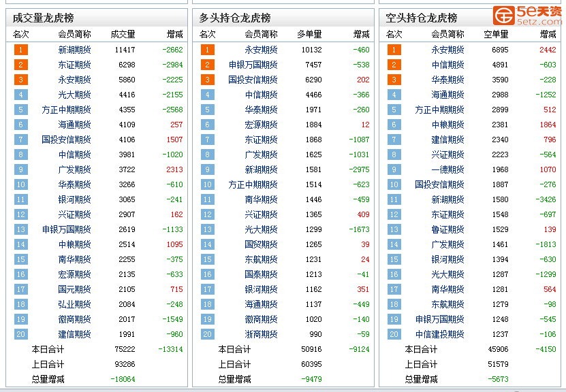Click the red change value 2442

pyautogui.click(x=548, y=50)
